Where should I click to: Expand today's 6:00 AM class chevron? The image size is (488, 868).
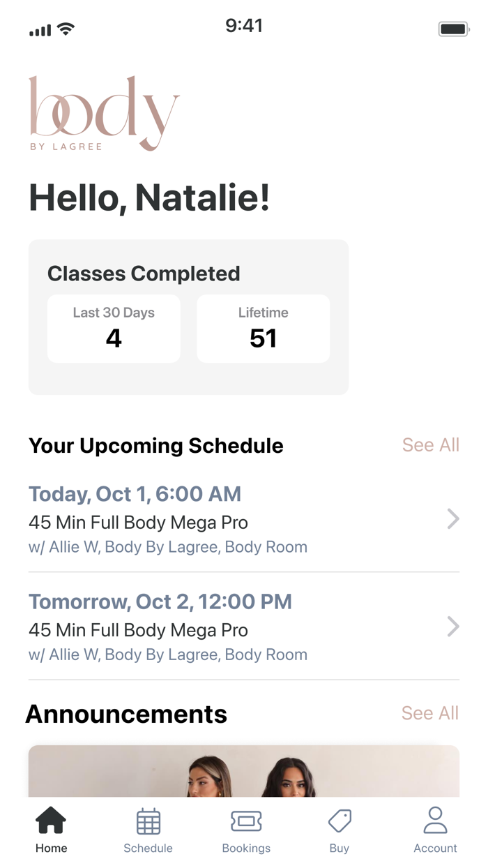453,519
